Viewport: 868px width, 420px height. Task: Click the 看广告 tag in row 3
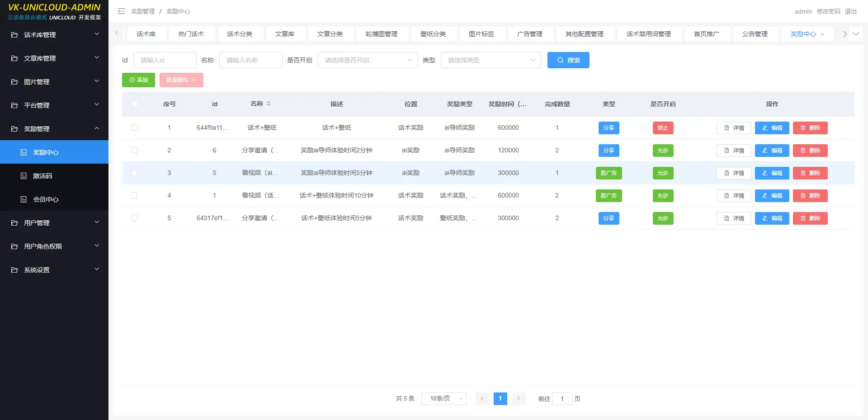[609, 173]
